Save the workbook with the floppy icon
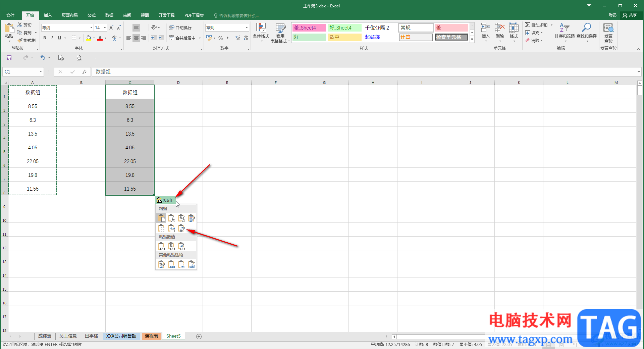 point(9,58)
